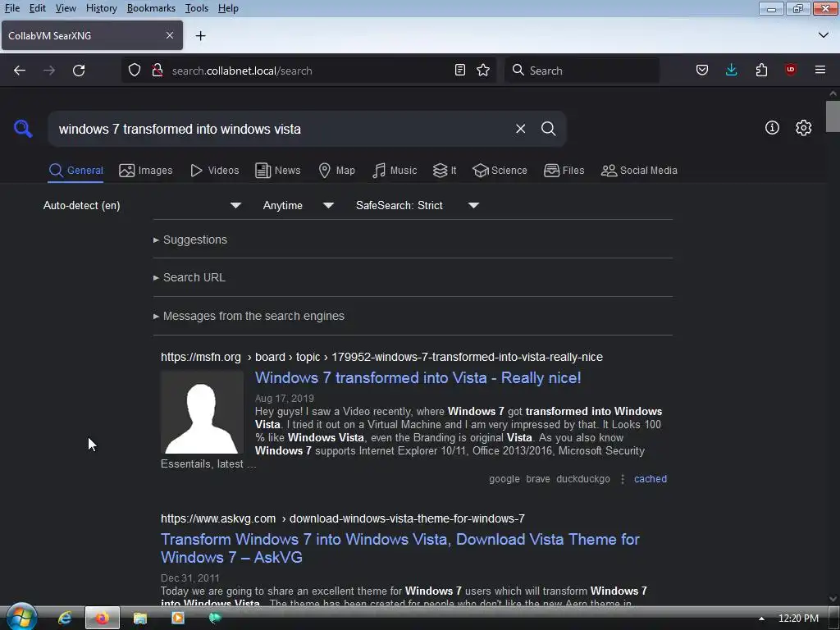Viewport: 840px width, 630px height.
Task: Reload the current page
Action: pyautogui.click(x=79, y=71)
